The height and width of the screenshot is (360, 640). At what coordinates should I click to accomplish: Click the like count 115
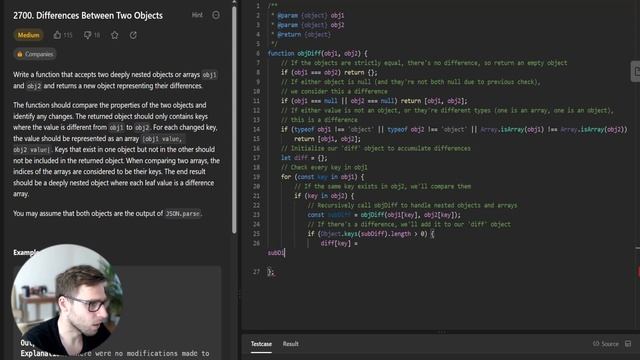point(68,36)
